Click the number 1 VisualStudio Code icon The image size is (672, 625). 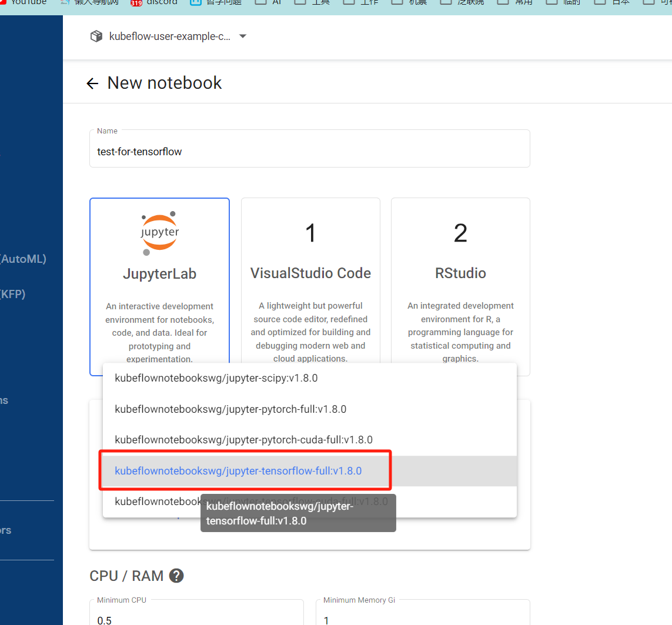tap(310, 233)
